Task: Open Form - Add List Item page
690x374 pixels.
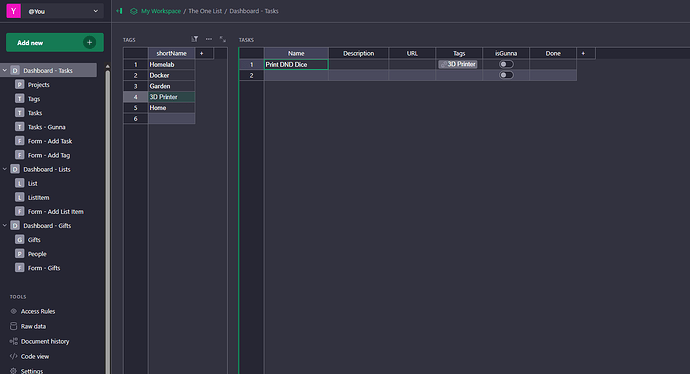Action: 55,211
